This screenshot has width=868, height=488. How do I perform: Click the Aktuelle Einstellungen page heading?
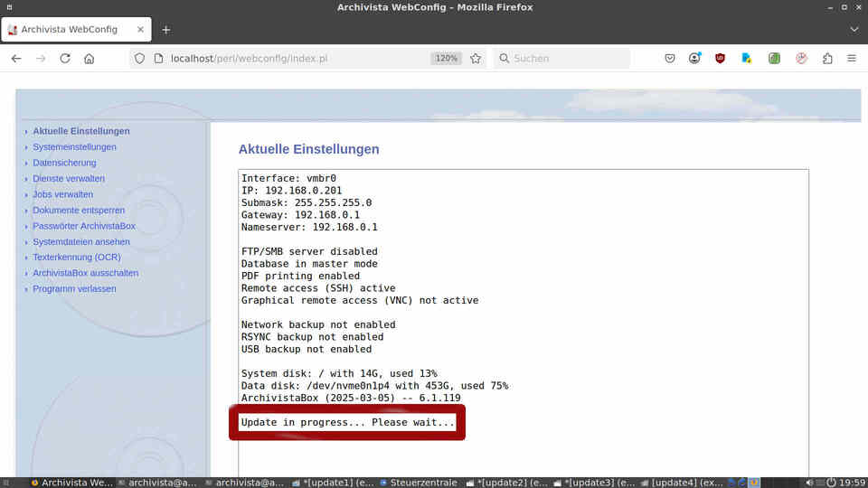[309, 149]
